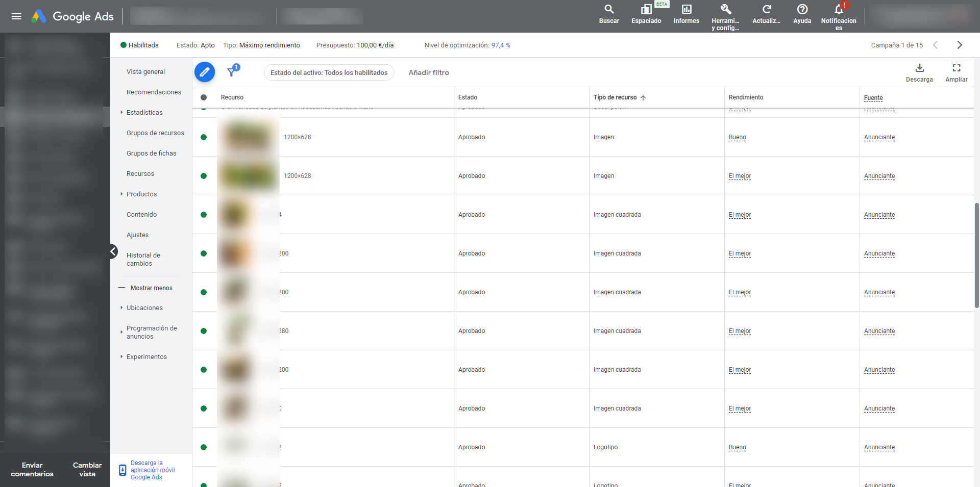Click the Habilitada campaign status indicator
Screen dimensions: 980x487
pyautogui.click(x=139, y=45)
